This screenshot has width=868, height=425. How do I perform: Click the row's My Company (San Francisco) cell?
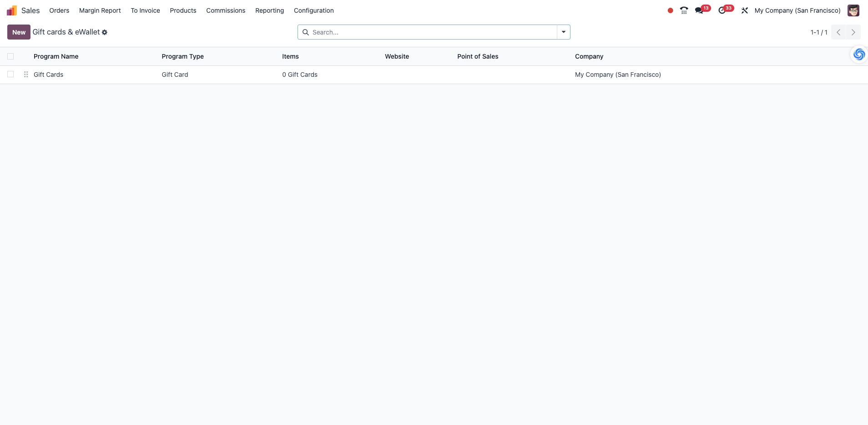click(618, 75)
